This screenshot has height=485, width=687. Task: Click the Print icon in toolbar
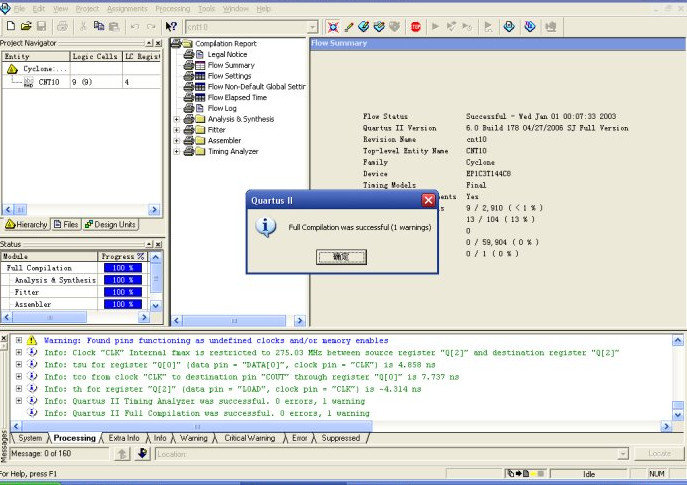tap(63, 26)
